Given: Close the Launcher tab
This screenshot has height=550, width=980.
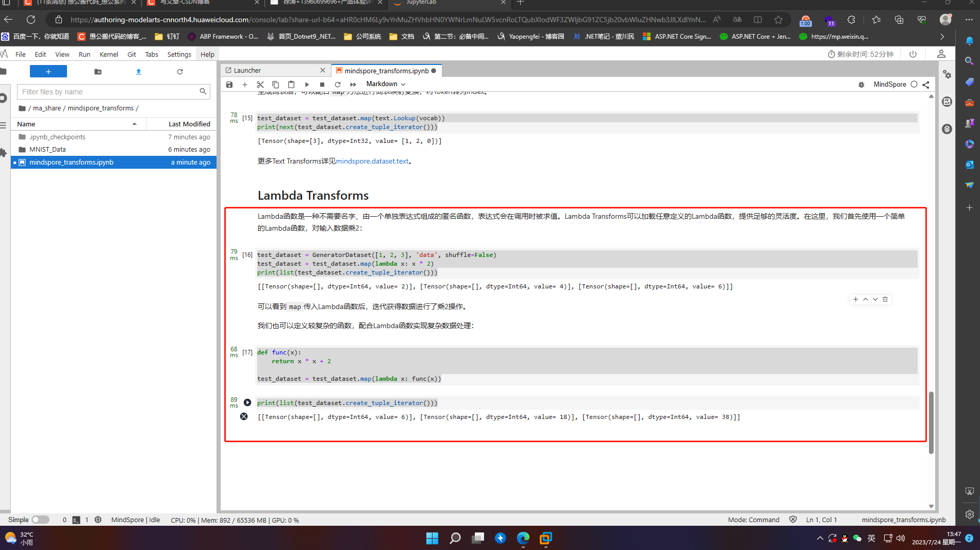Looking at the screenshot, I should click(x=323, y=70).
